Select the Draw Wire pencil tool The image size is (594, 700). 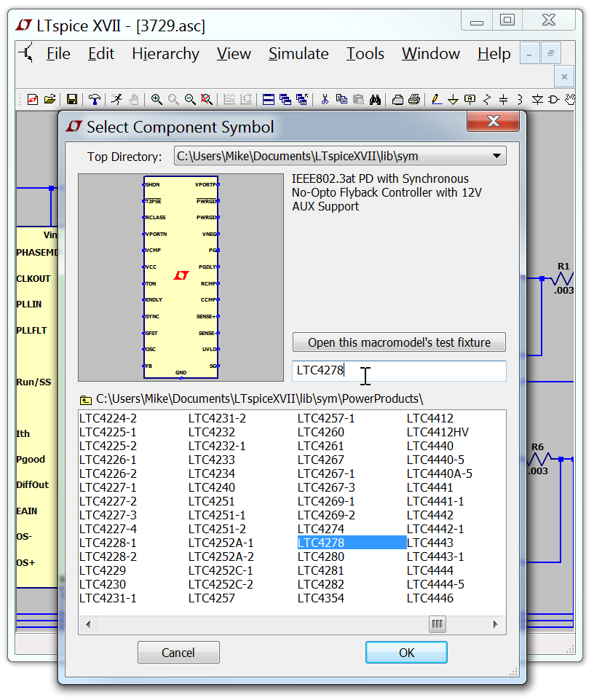(x=436, y=99)
